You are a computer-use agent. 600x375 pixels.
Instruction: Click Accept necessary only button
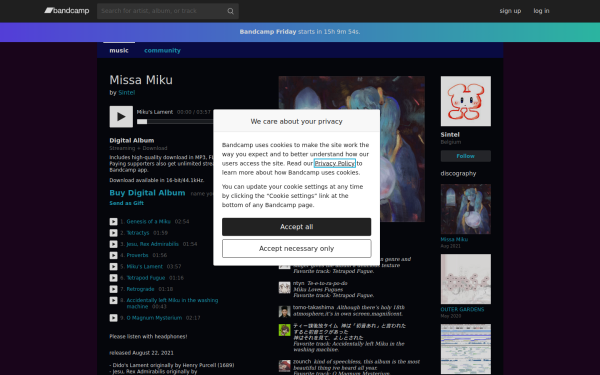297,249
